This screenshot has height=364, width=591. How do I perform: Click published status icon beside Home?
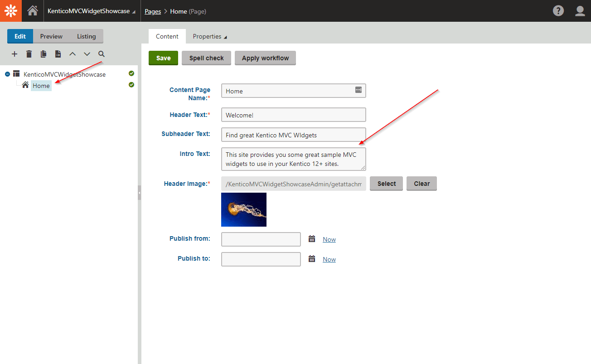131,85
